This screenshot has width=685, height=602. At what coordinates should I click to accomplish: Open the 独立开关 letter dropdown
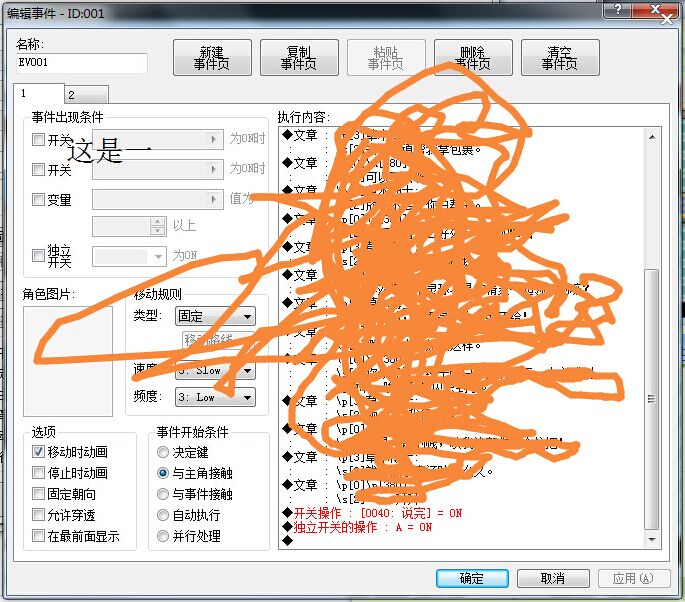pos(129,256)
